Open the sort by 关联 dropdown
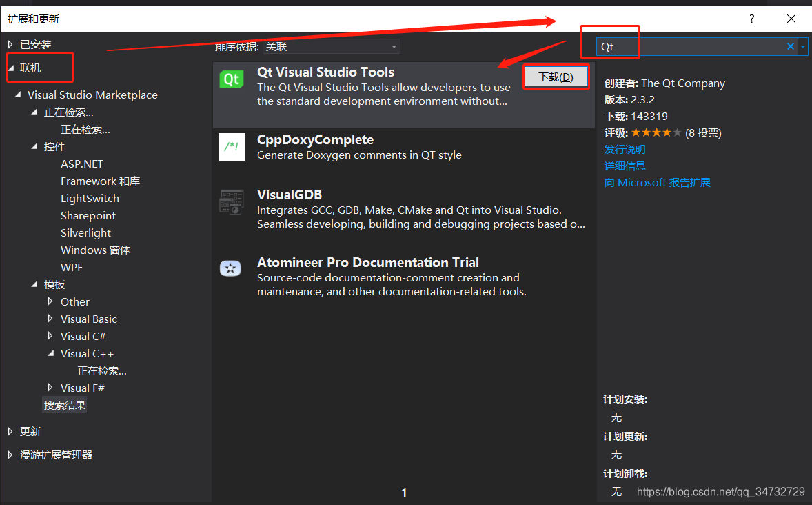812x505 pixels. click(332, 47)
